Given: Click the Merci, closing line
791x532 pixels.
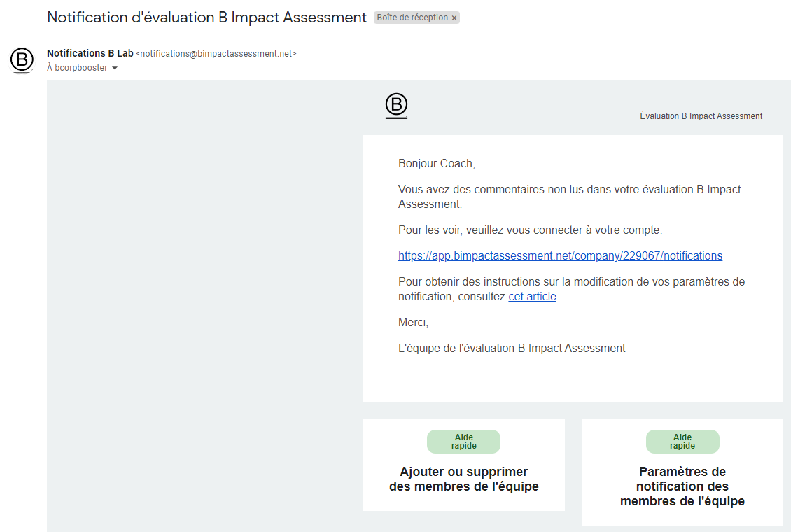Looking at the screenshot, I should (x=413, y=323).
